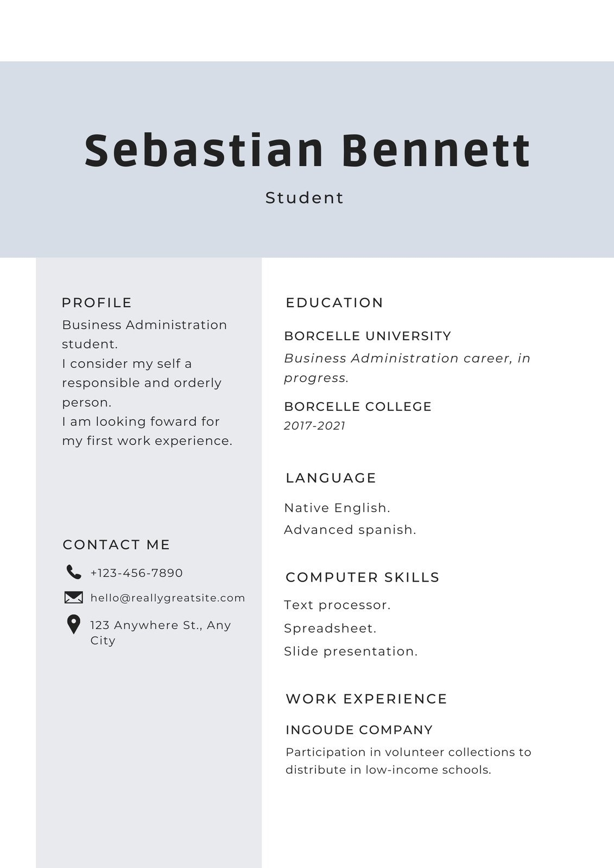614x868 pixels.
Task: Click the phone number +123-456-7890
Action: tap(136, 573)
